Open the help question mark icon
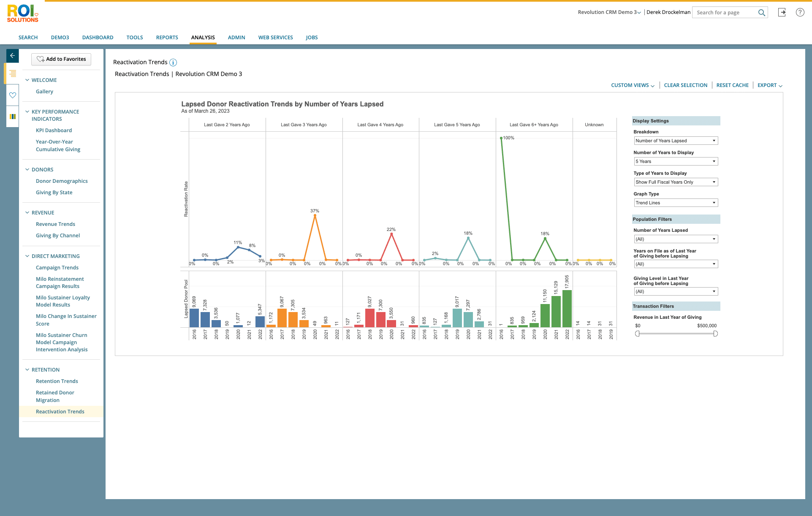812x516 pixels. pyautogui.click(x=800, y=12)
